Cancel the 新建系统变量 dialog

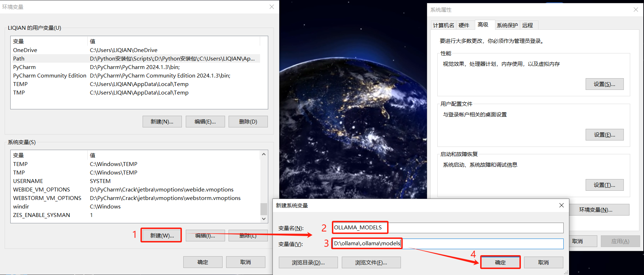click(544, 262)
